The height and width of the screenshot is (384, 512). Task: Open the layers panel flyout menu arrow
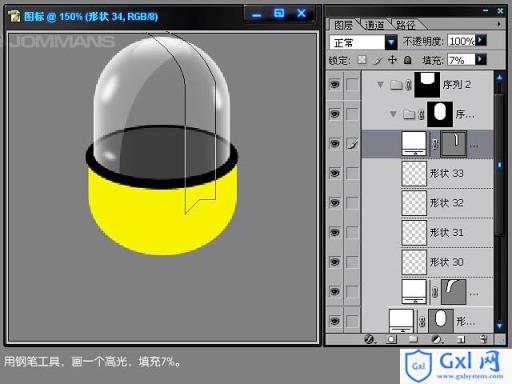(x=499, y=24)
